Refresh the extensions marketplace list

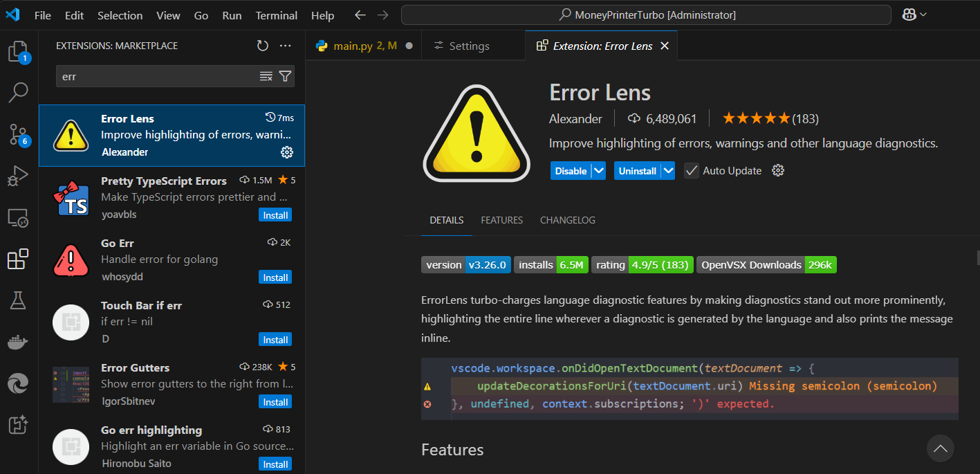(x=262, y=46)
